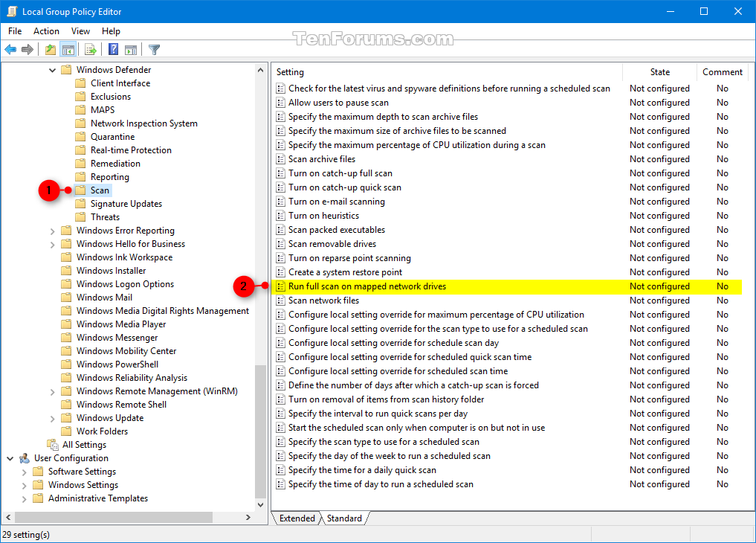Click policy icon for Scan archive files

point(280,159)
